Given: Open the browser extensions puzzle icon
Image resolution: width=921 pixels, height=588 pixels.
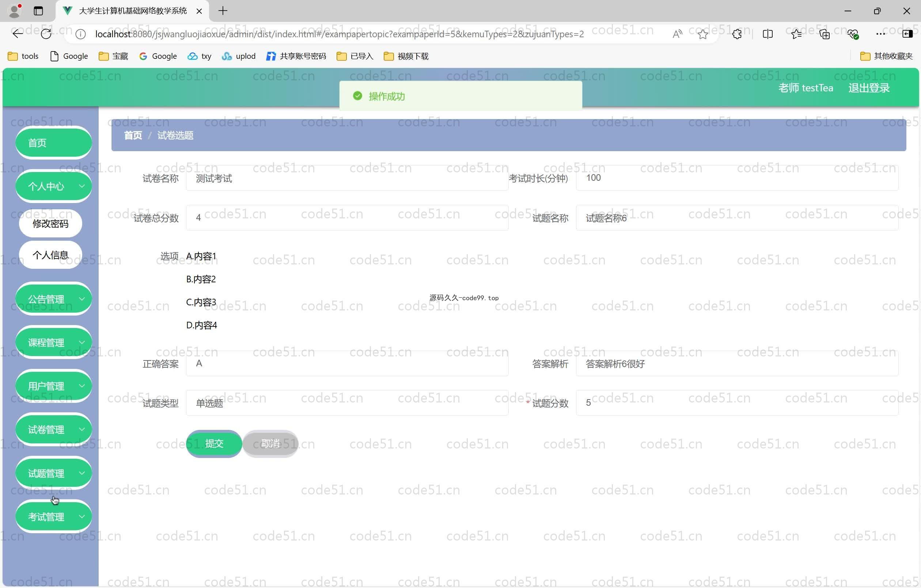Looking at the screenshot, I should (x=737, y=34).
